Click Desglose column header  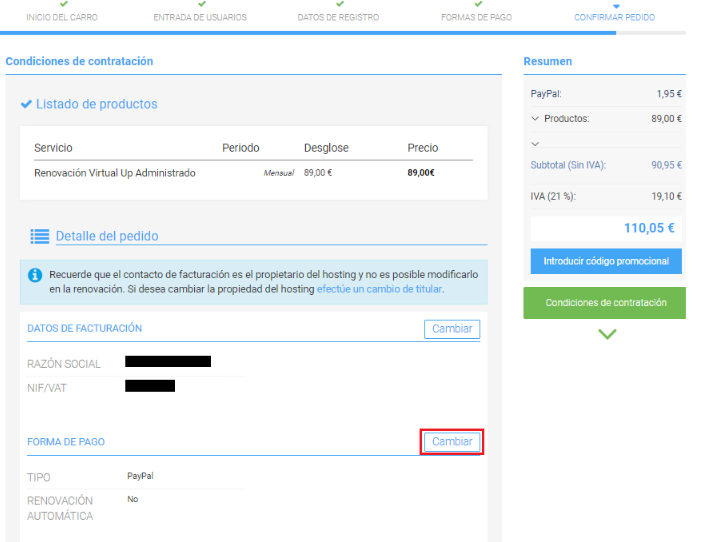coord(326,148)
